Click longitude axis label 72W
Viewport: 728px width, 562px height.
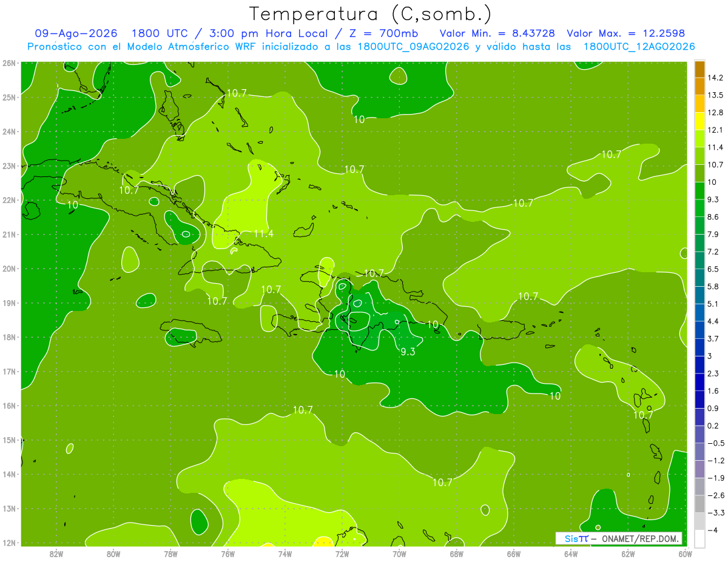[x=342, y=554]
